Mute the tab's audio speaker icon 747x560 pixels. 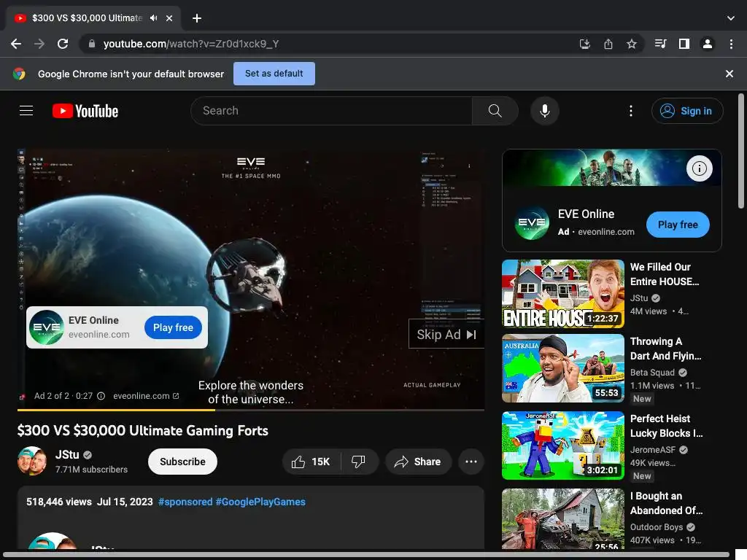(x=153, y=18)
